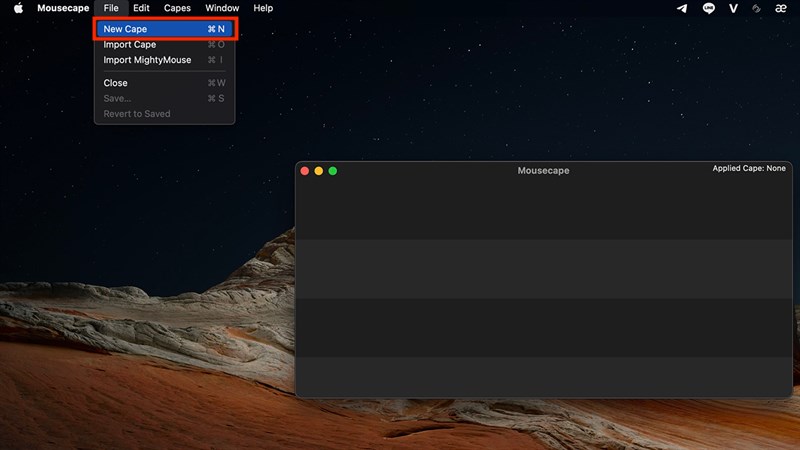The image size is (800, 450).
Task: Click the Mousecape window title bar text
Action: point(543,171)
